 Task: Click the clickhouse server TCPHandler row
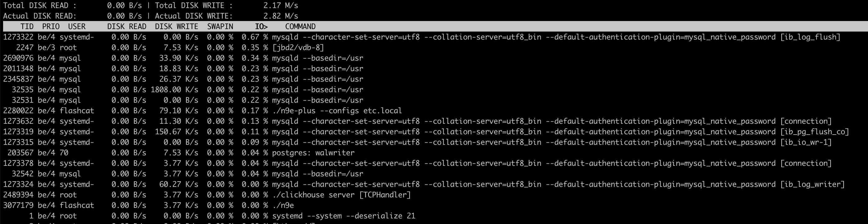click(x=207, y=195)
